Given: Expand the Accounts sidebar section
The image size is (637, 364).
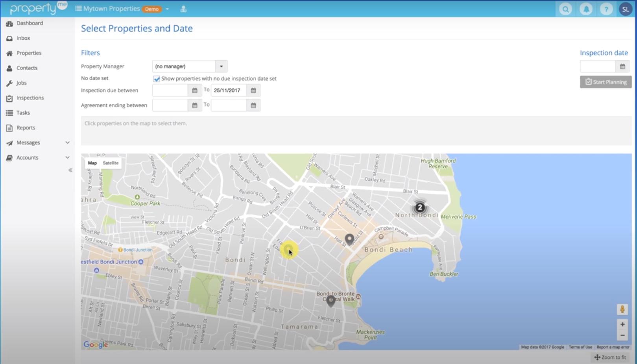Looking at the screenshot, I should coord(28,157).
